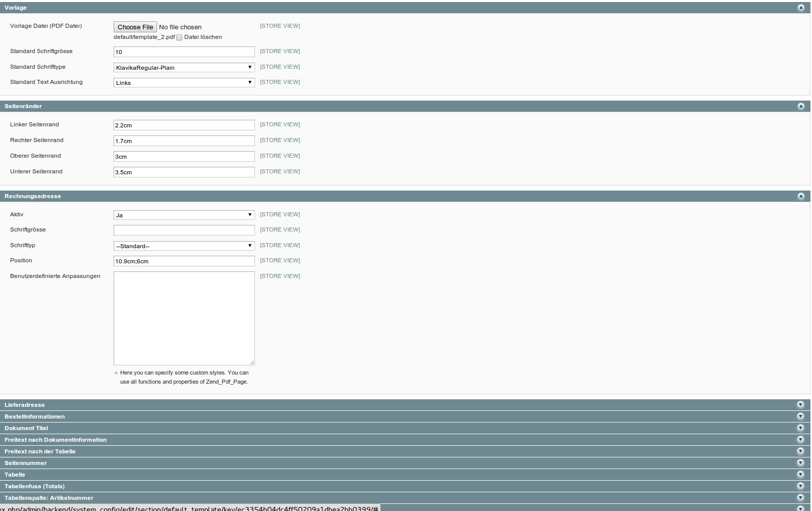812x511 pixels.
Task: Open the Freitext nach der Tabelle header
Action: pos(40,451)
